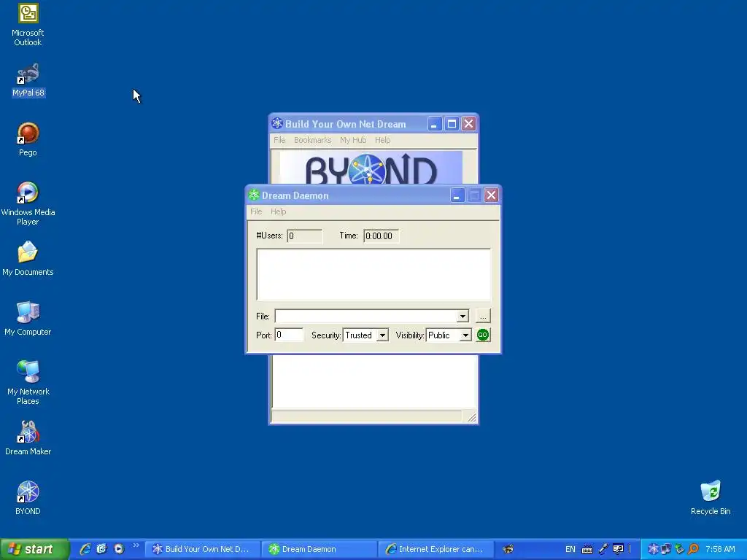Click the #Users count field
The height and width of the screenshot is (560, 747).
click(305, 236)
